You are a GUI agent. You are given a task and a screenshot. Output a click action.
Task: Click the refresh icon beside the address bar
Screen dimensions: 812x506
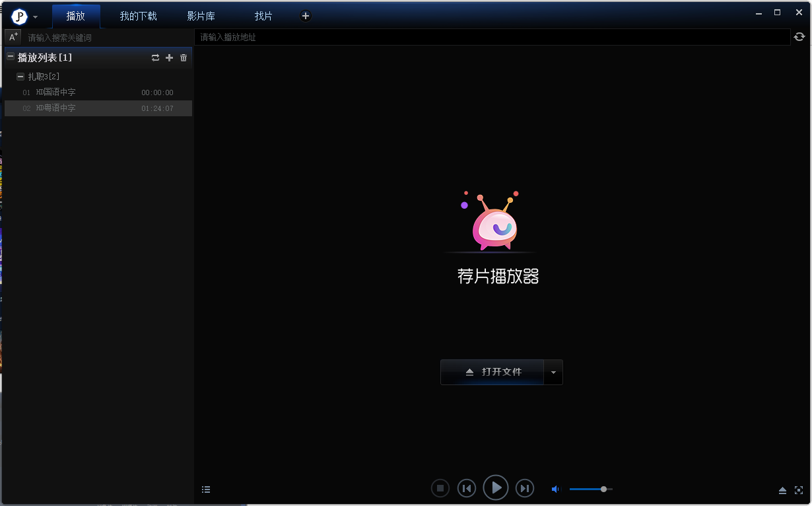point(799,37)
